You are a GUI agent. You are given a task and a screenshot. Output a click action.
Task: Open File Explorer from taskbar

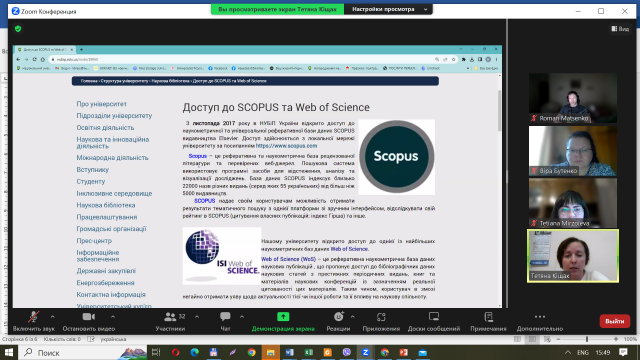coord(271,353)
